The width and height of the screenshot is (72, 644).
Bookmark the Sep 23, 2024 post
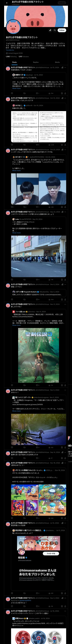point(62,280)
